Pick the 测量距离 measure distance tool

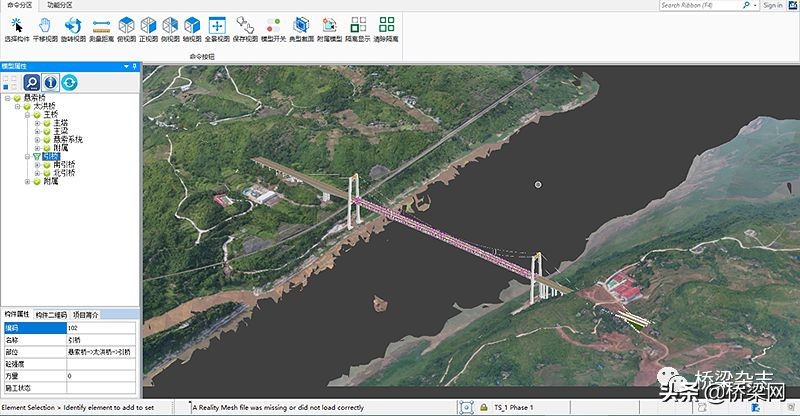102,25
